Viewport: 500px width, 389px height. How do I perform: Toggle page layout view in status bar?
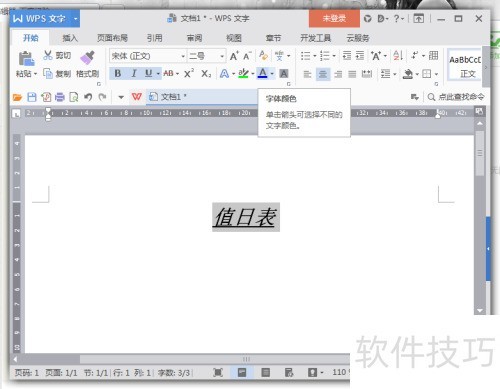pyautogui.click(x=242, y=372)
